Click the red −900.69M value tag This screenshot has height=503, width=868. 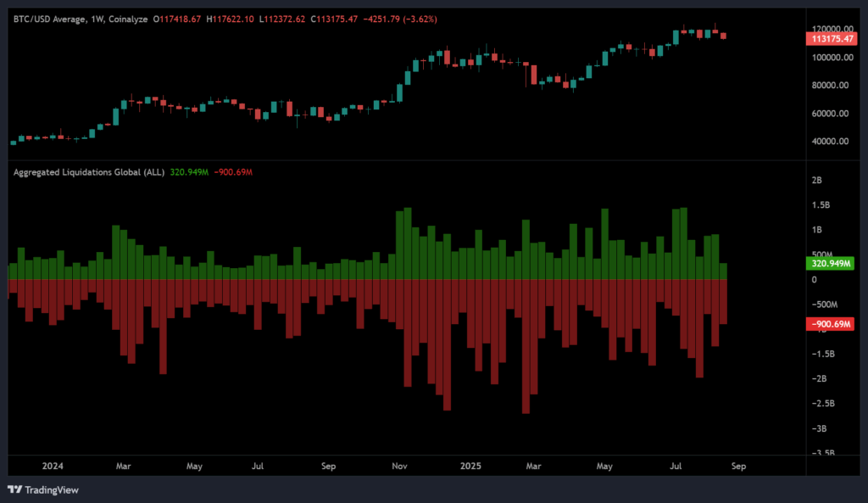(x=829, y=324)
